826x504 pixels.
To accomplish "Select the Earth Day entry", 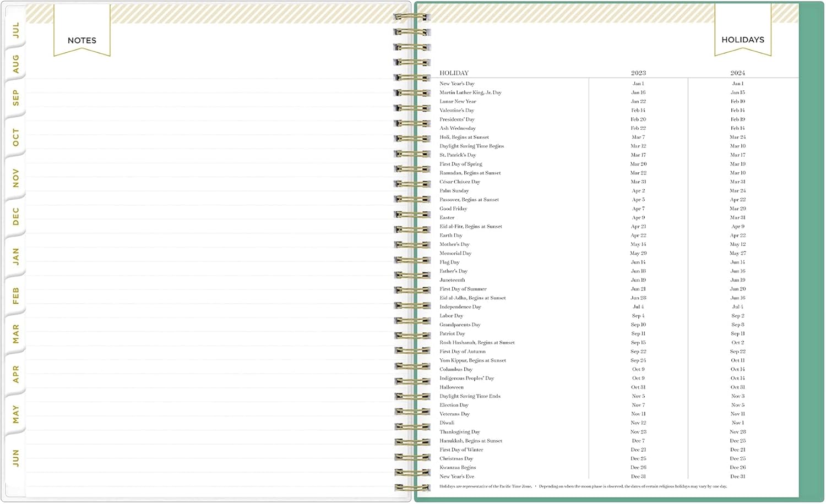I will [x=451, y=235].
